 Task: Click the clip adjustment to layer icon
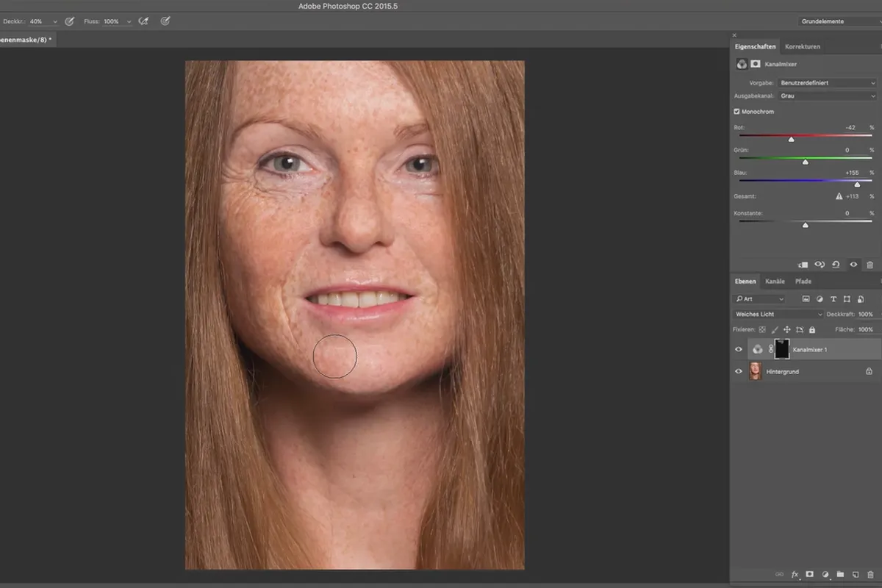tap(803, 265)
